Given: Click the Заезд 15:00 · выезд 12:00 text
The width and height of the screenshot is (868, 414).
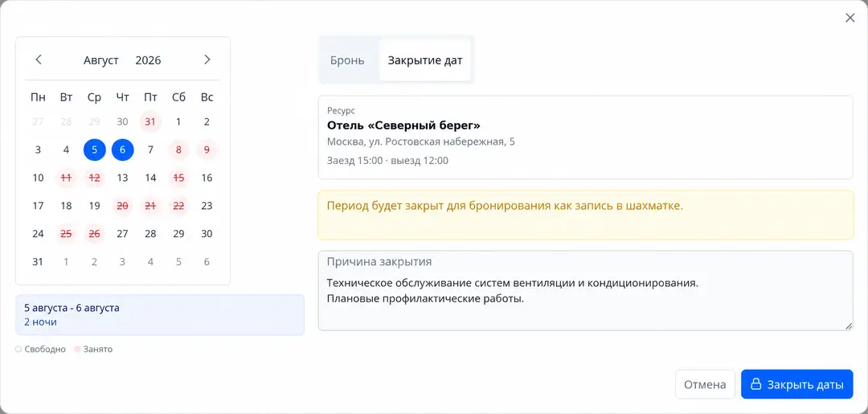Looking at the screenshot, I should (387, 161).
